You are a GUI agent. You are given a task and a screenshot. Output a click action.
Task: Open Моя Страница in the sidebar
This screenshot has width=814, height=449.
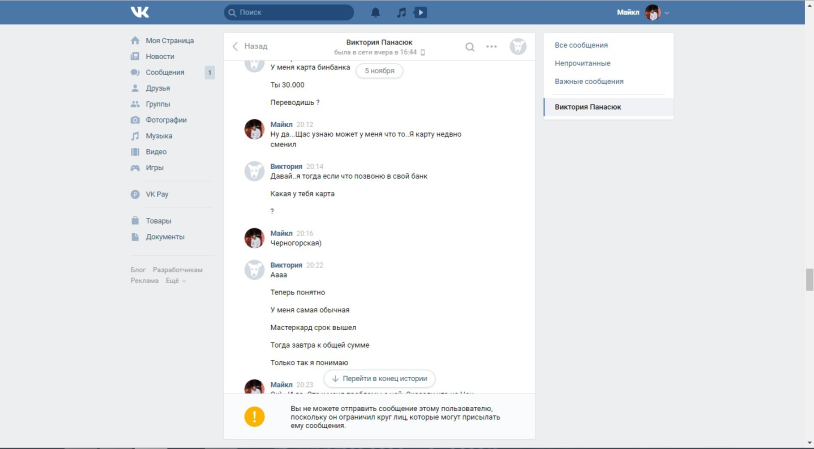point(169,41)
